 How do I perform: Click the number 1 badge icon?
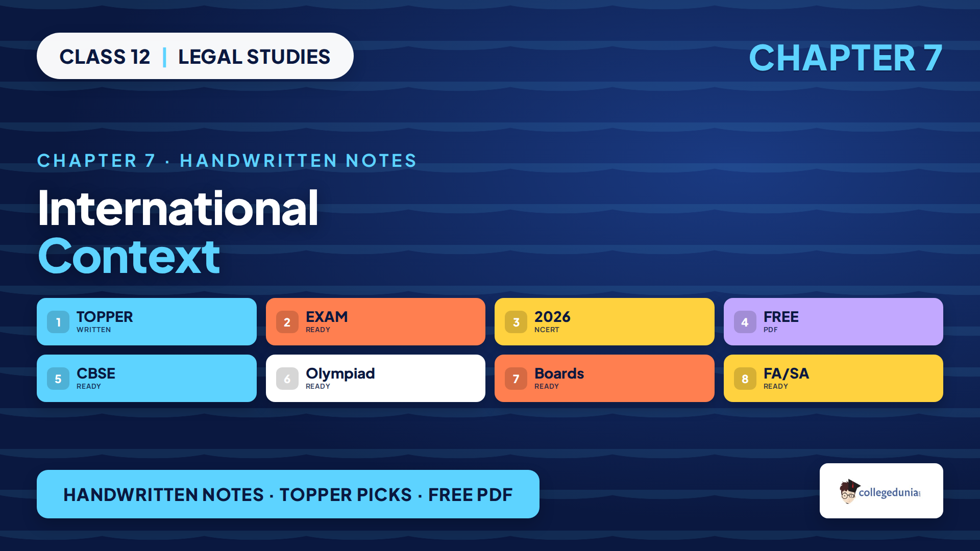click(x=58, y=322)
